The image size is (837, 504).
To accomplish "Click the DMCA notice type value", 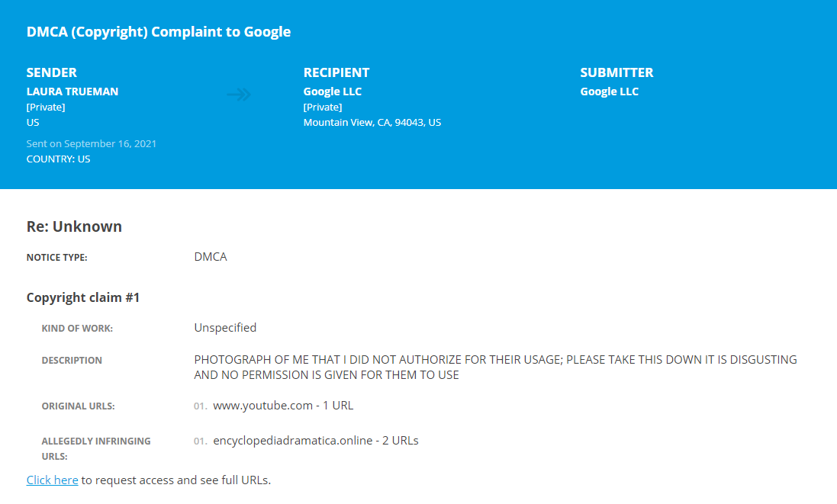I will click(211, 257).
